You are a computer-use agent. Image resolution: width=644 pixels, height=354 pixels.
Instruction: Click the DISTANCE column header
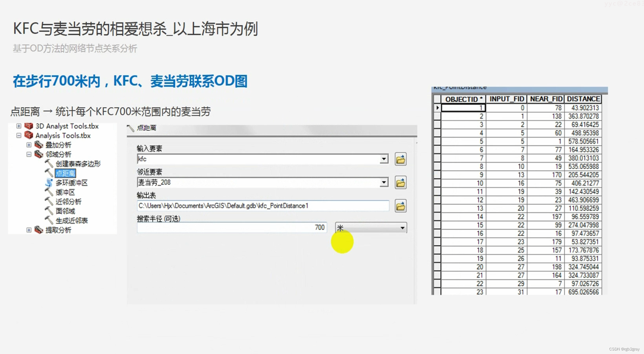point(583,99)
